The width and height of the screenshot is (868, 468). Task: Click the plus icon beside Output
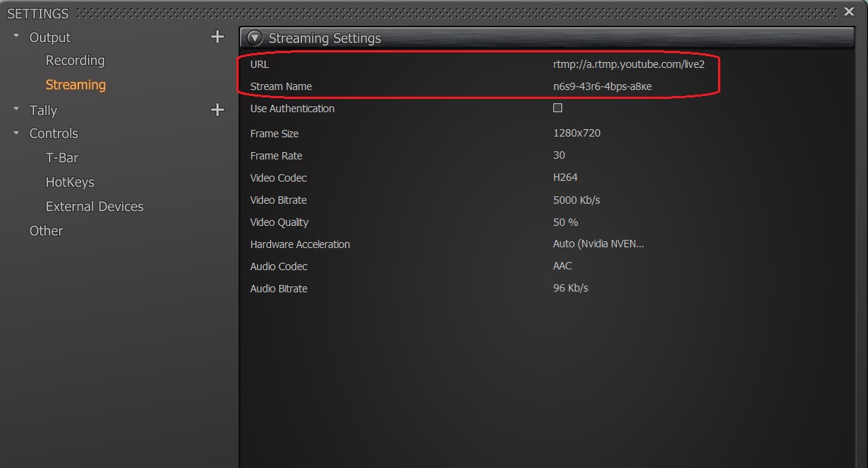(217, 37)
